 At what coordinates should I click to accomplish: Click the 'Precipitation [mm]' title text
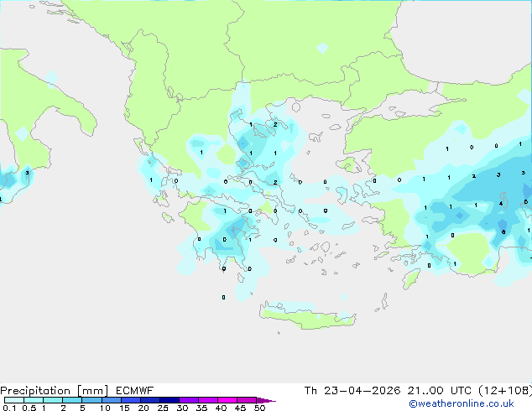pyautogui.click(x=55, y=391)
